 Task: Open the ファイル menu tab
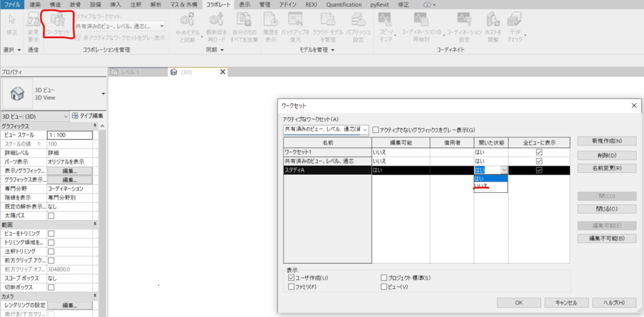(x=12, y=4)
